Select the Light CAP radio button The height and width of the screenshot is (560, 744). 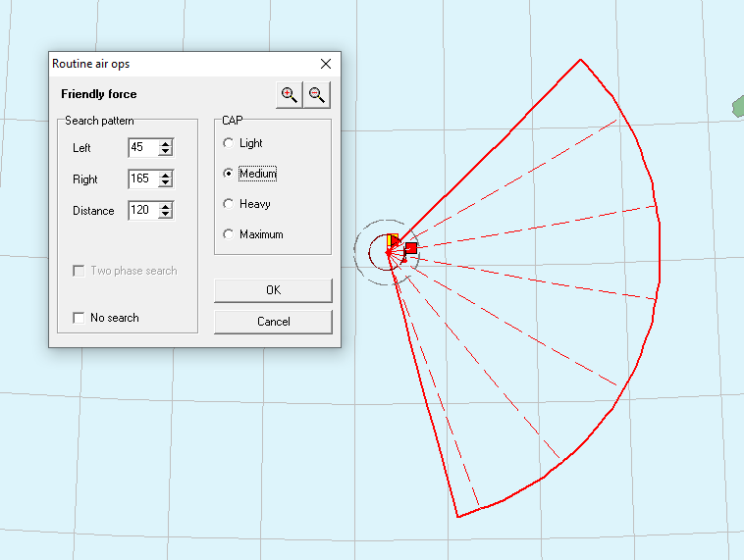pyautogui.click(x=229, y=143)
